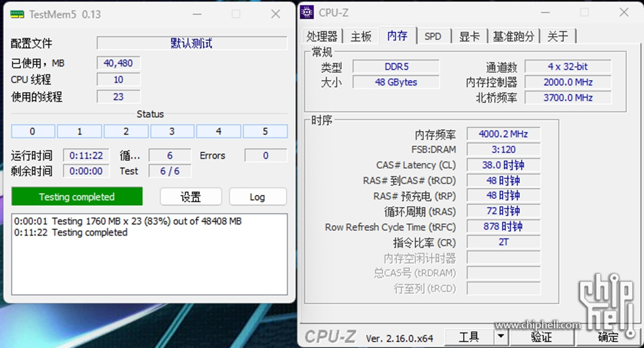Switch to the 主板 tab in CPU-Z
This screenshot has height=348, width=644.
pyautogui.click(x=361, y=37)
